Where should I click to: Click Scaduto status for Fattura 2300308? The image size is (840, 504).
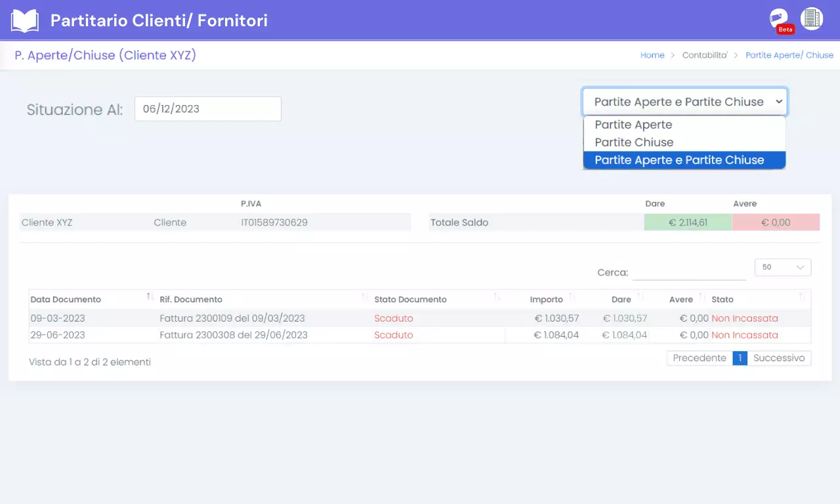[x=394, y=335]
